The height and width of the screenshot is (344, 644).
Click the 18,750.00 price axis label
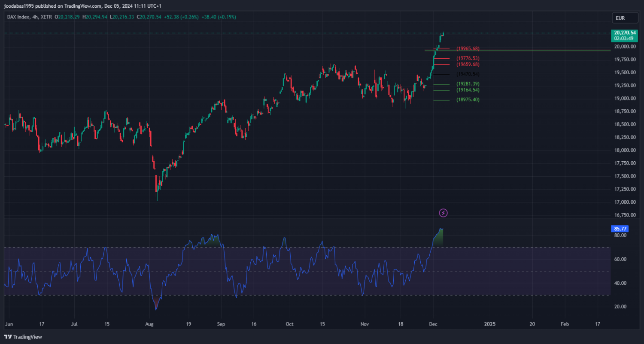(x=625, y=112)
